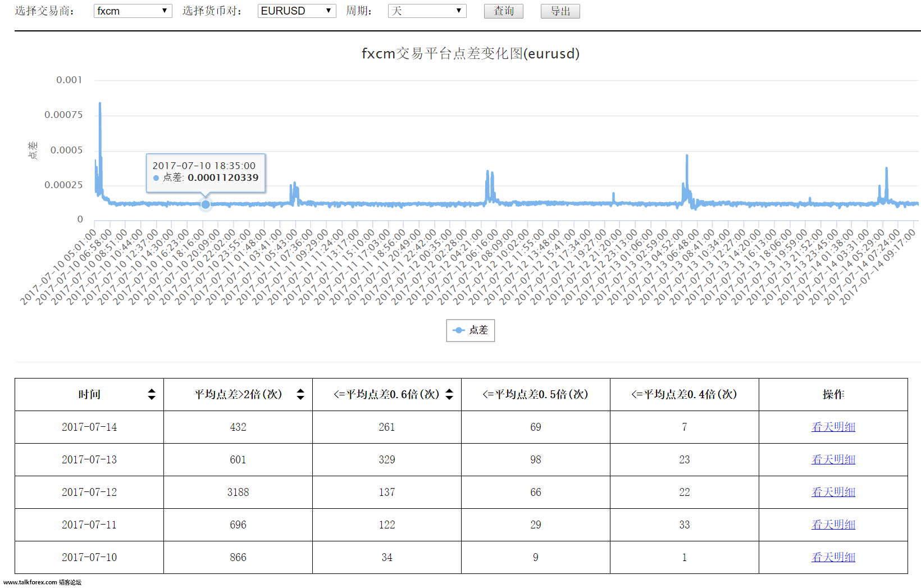Open the EURUSD currency pair dropdown
921x588 pixels.
297,11
